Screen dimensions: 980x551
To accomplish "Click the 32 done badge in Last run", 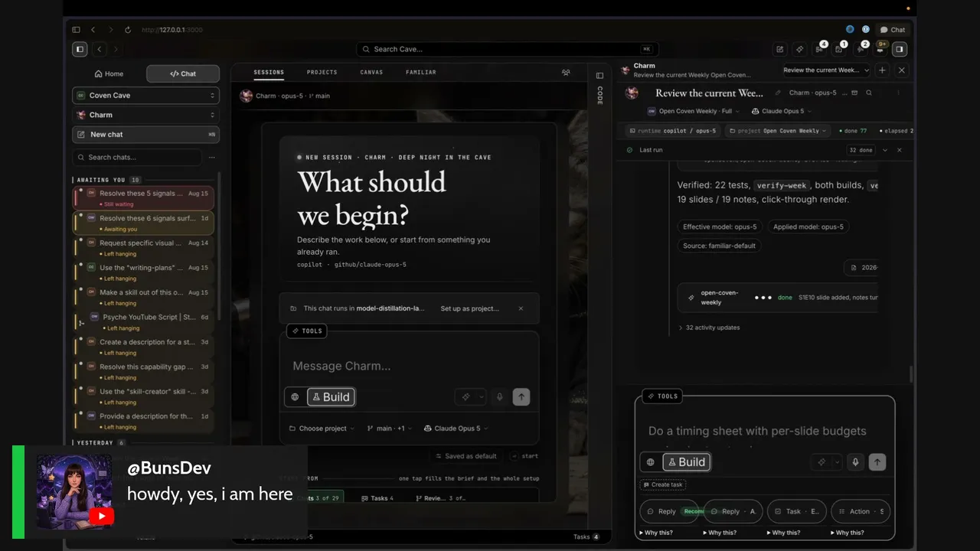I will (x=861, y=150).
